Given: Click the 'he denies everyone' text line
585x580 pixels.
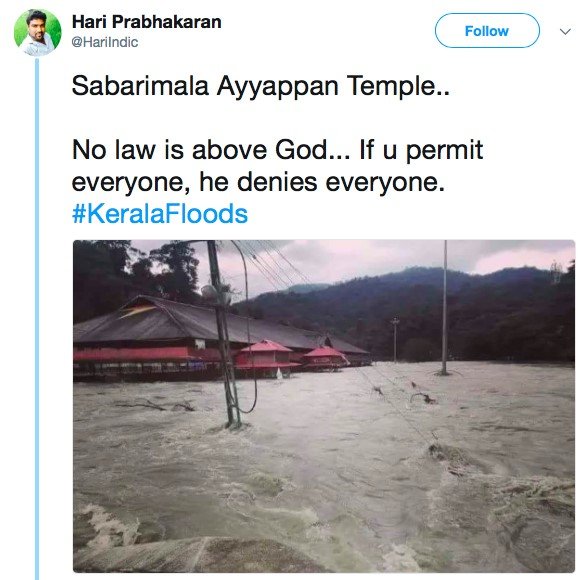Looking at the screenshot, I should coord(258,182).
